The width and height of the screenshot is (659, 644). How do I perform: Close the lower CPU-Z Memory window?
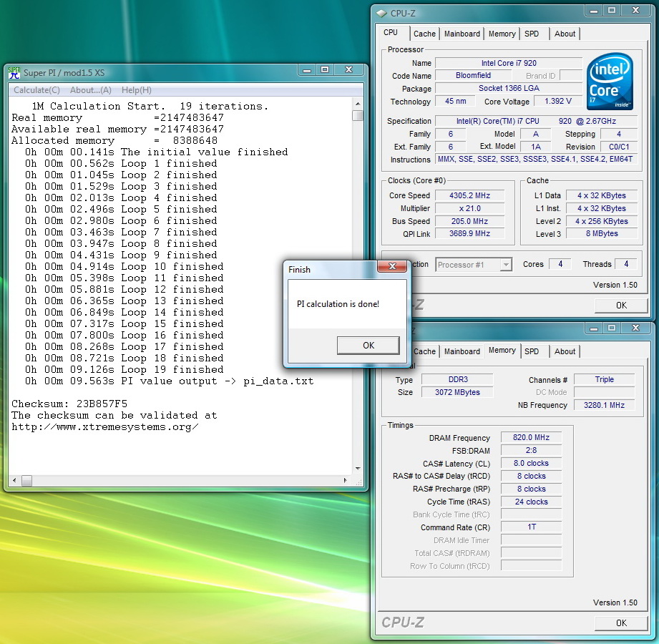click(x=635, y=328)
